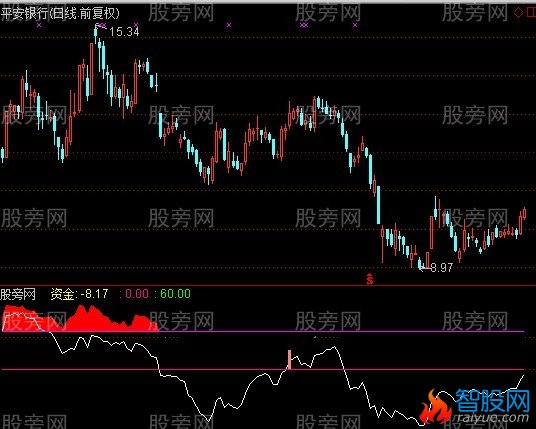Click the 15.34 high price label
The image size is (536, 429).
pos(124,32)
